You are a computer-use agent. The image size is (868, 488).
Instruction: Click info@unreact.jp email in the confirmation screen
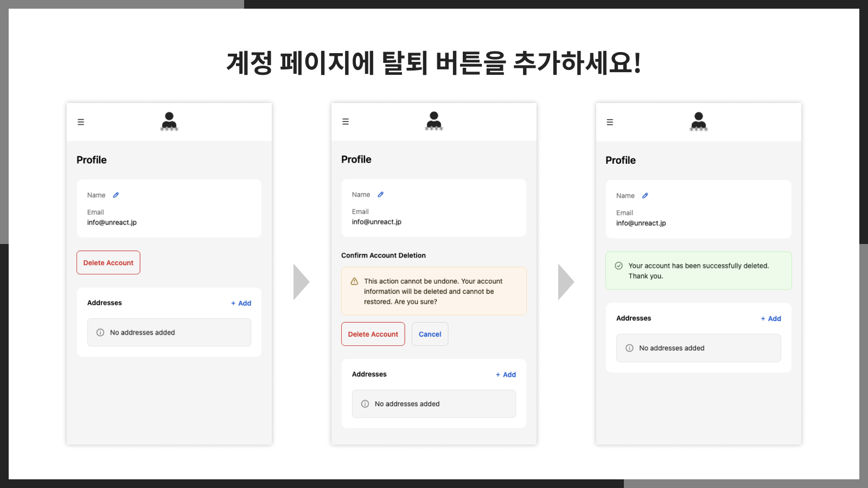pos(376,222)
